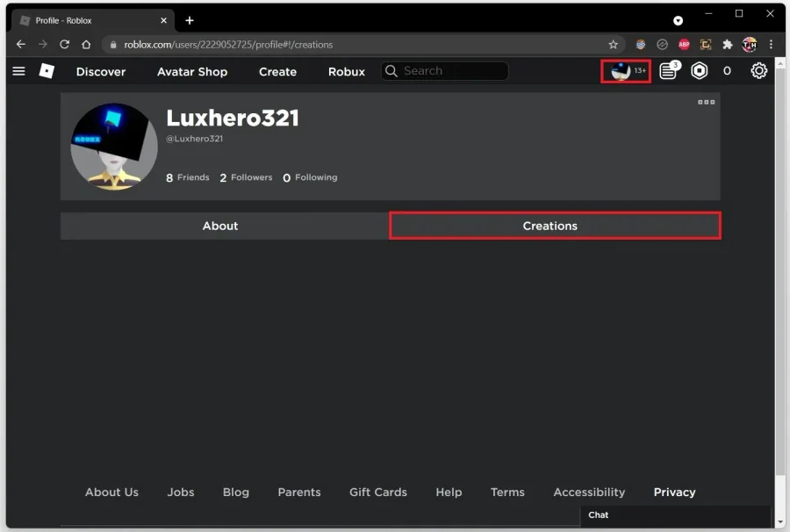The width and height of the screenshot is (790, 532).
Task: Close the Profile - Roblox tab
Action: (163, 20)
